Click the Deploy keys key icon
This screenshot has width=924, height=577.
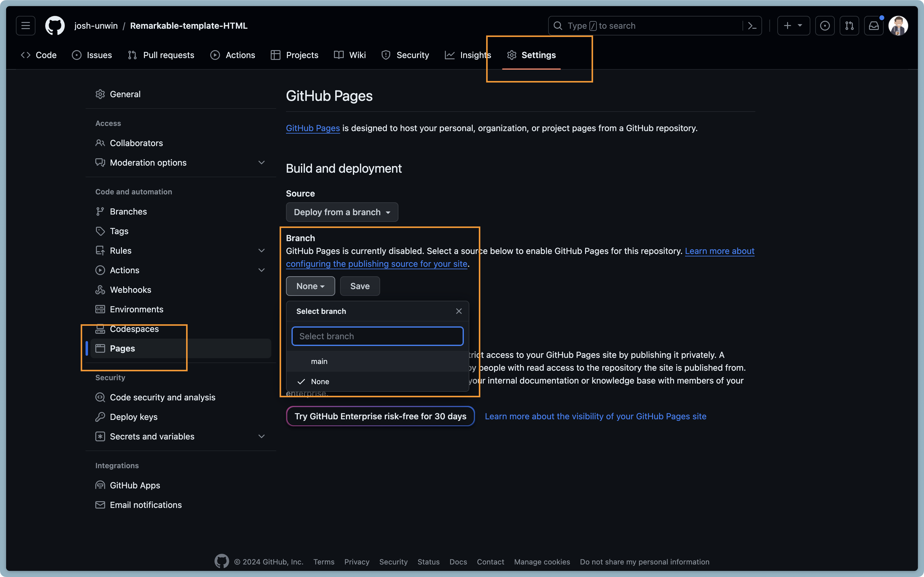[100, 417]
